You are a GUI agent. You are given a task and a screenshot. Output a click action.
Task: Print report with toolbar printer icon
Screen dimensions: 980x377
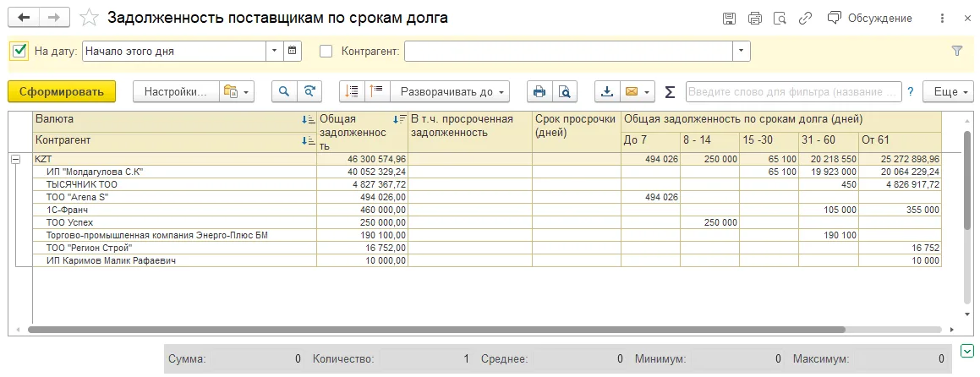coord(539,92)
